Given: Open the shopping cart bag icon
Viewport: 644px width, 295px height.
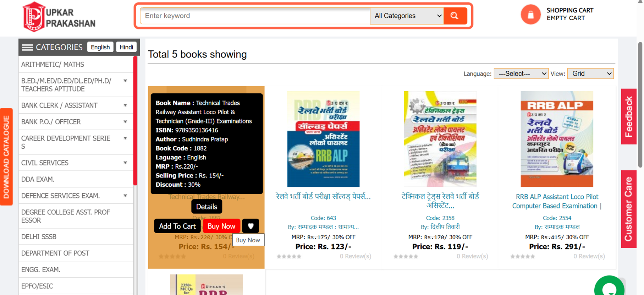Looking at the screenshot, I should [530, 15].
